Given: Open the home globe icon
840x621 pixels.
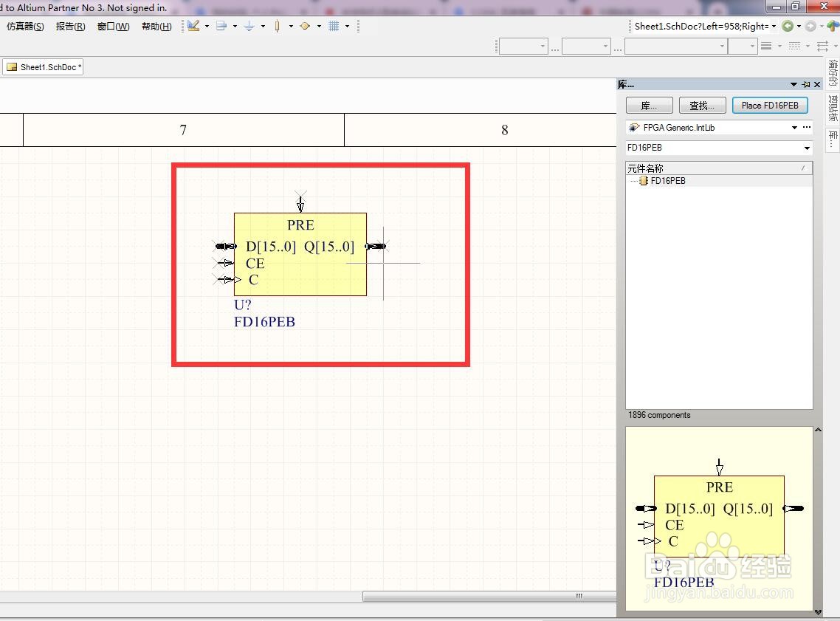Looking at the screenshot, I should point(833,26).
